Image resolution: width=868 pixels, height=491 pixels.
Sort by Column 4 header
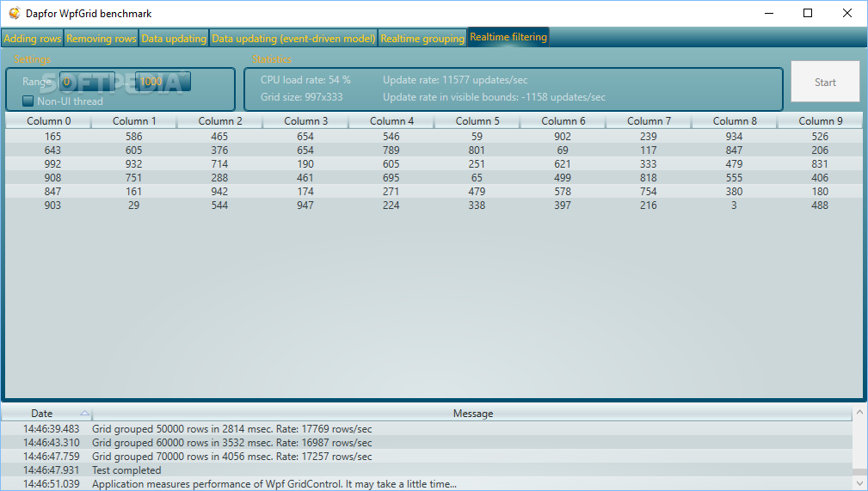391,120
